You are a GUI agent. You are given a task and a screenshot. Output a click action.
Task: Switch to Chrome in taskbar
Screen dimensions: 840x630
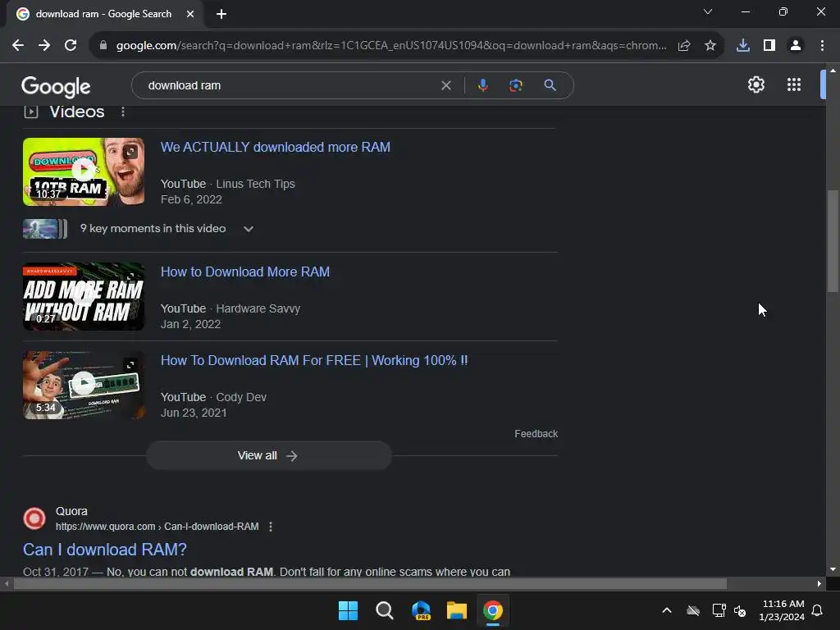[493, 610]
